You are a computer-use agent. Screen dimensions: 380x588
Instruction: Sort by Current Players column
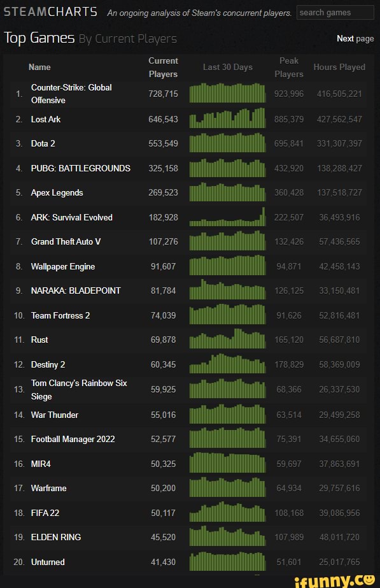point(164,66)
